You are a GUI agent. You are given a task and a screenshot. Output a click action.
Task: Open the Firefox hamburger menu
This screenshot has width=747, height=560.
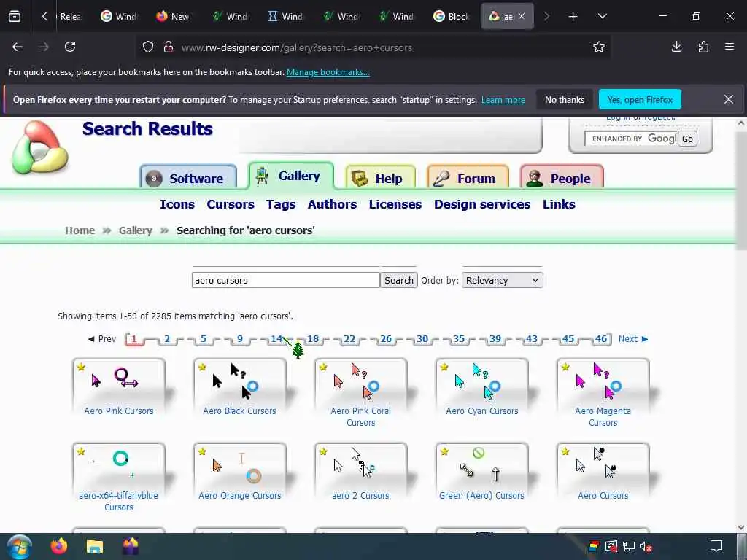coord(729,47)
